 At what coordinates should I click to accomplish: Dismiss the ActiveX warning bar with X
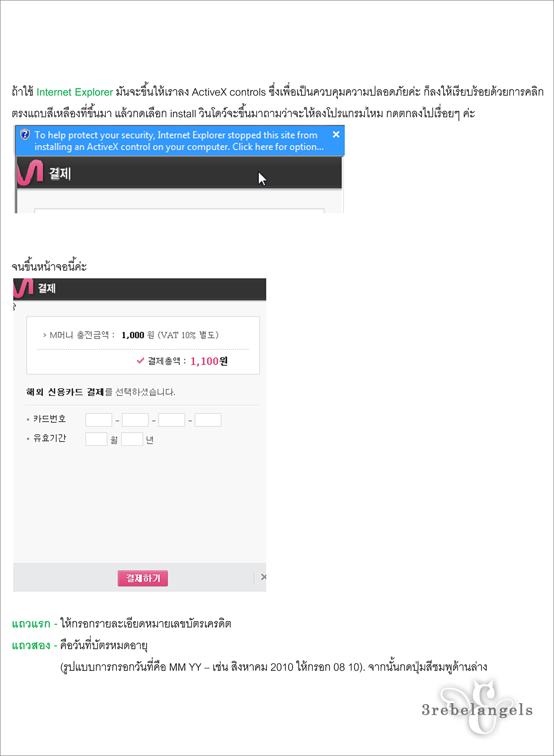tap(336, 134)
